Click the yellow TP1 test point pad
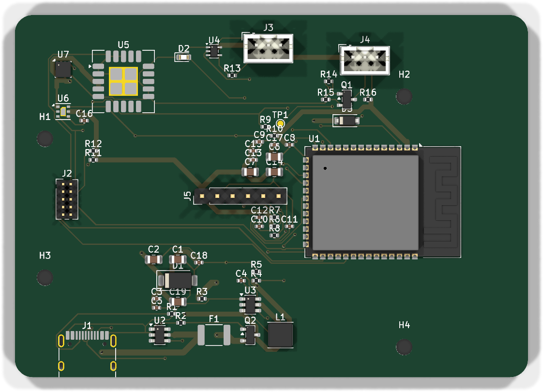Image resolution: width=543 pixels, height=392 pixels. pyautogui.click(x=281, y=123)
